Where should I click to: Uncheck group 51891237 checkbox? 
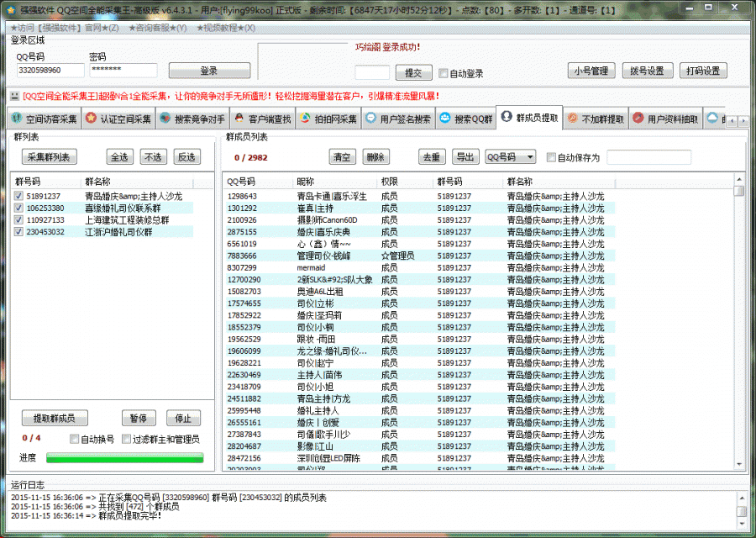(18, 196)
